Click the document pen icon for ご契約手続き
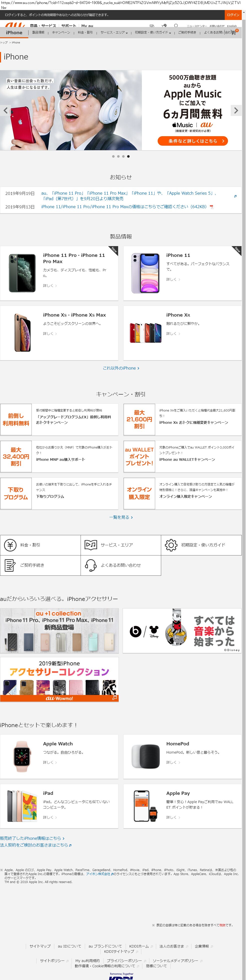 click(10, 565)
